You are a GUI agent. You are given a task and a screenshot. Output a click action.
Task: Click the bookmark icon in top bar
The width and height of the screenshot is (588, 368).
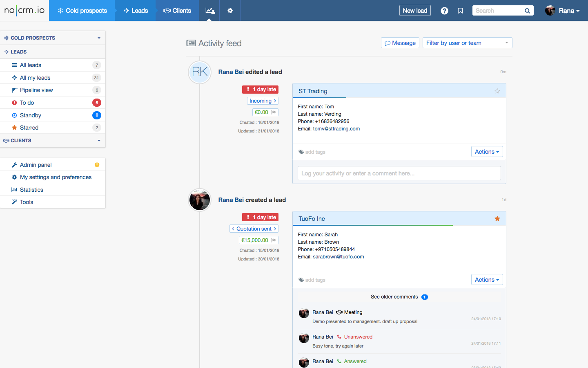(x=460, y=11)
